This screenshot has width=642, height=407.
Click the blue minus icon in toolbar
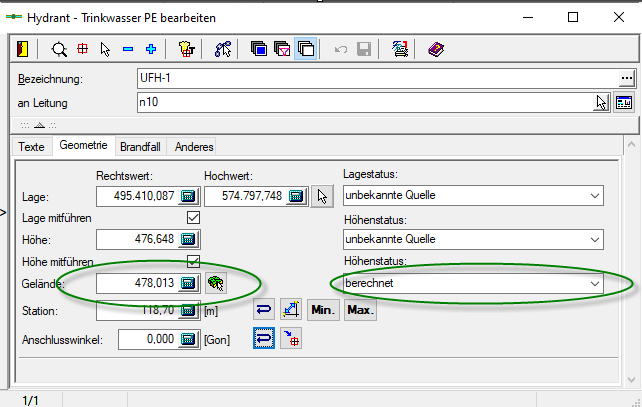(128, 48)
